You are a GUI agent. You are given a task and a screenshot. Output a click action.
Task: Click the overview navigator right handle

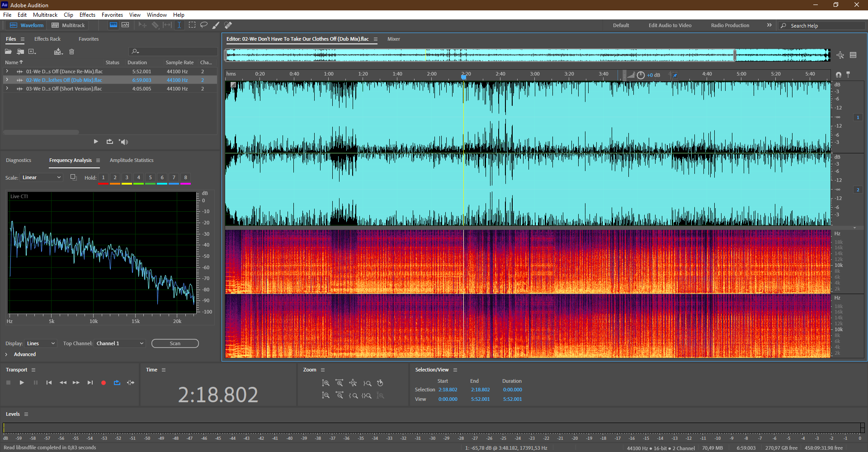[735, 55]
